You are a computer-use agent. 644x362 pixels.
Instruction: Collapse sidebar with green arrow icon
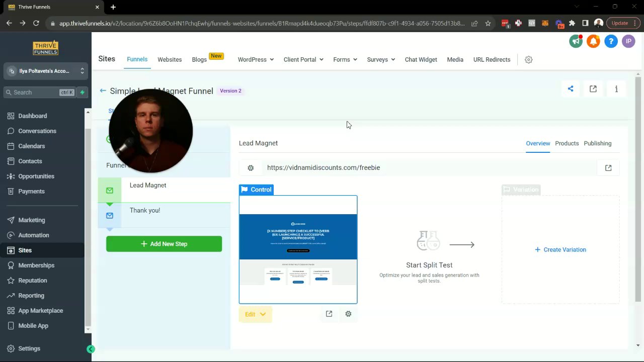coord(91,349)
